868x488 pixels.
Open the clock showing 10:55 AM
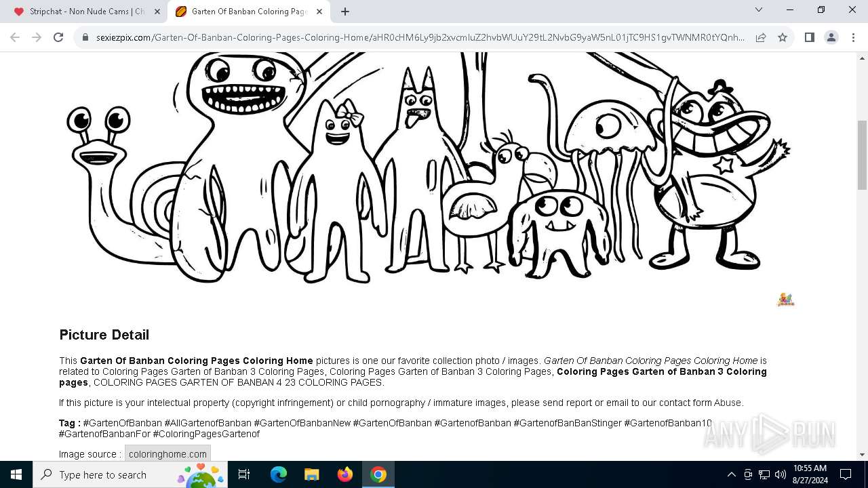(810, 474)
